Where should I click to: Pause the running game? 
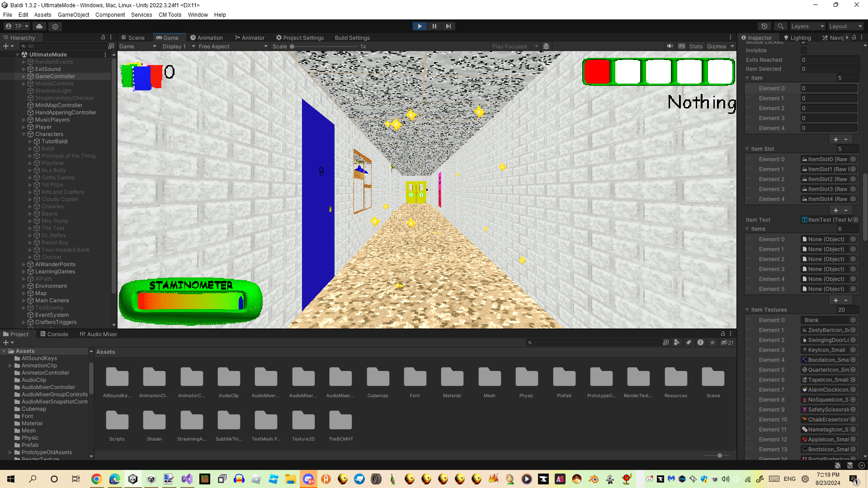pyautogui.click(x=434, y=26)
